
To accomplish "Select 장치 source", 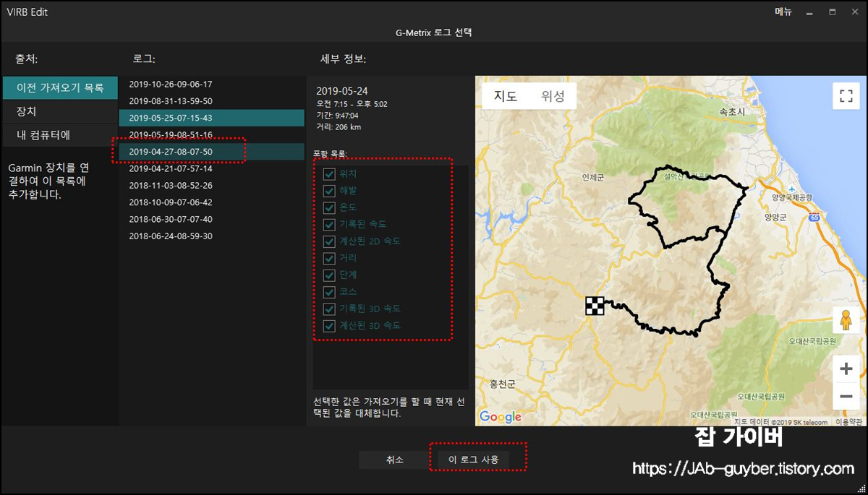I will click(60, 112).
